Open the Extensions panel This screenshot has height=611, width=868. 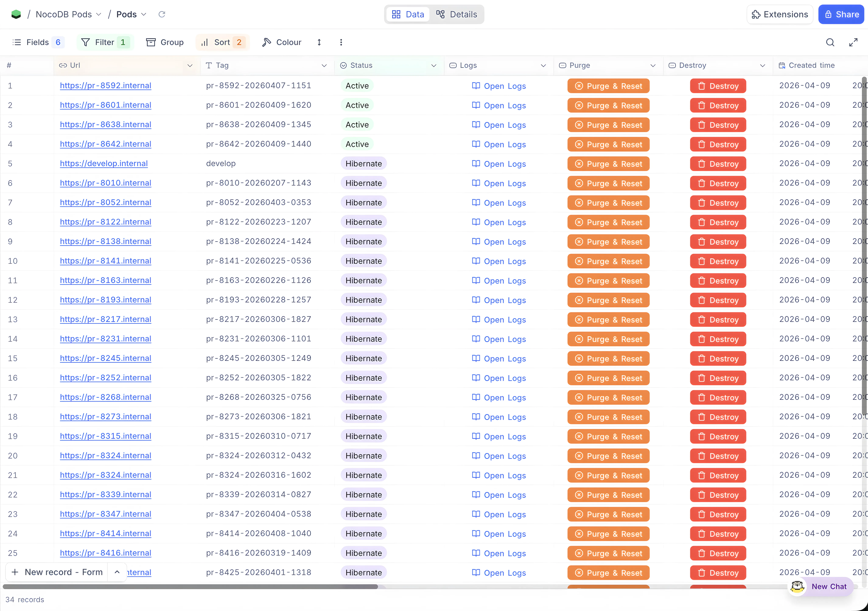pos(780,14)
